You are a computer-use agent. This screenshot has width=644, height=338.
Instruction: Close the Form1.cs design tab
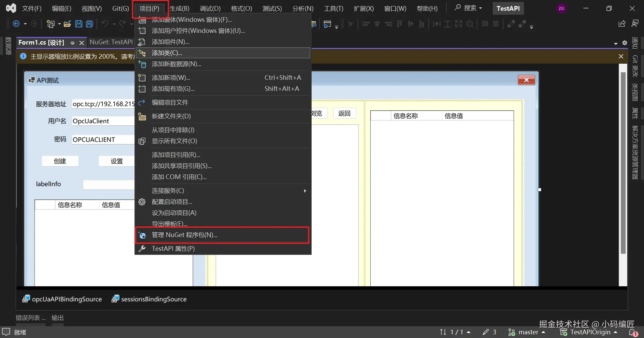point(82,43)
